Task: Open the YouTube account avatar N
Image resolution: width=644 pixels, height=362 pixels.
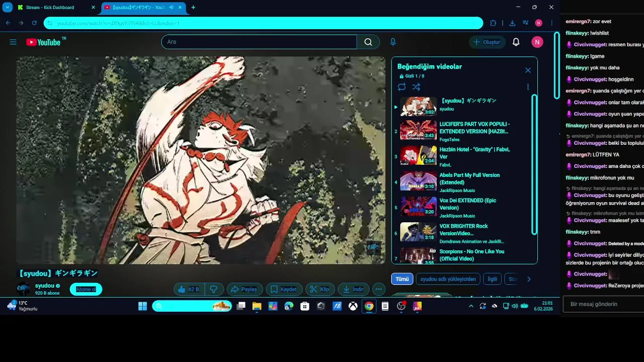Action: coord(537,42)
